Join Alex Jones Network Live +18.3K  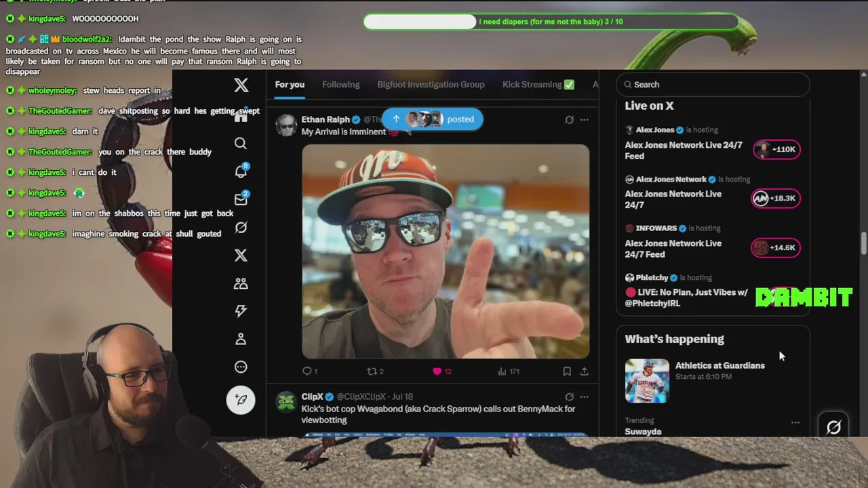pyautogui.click(x=776, y=198)
